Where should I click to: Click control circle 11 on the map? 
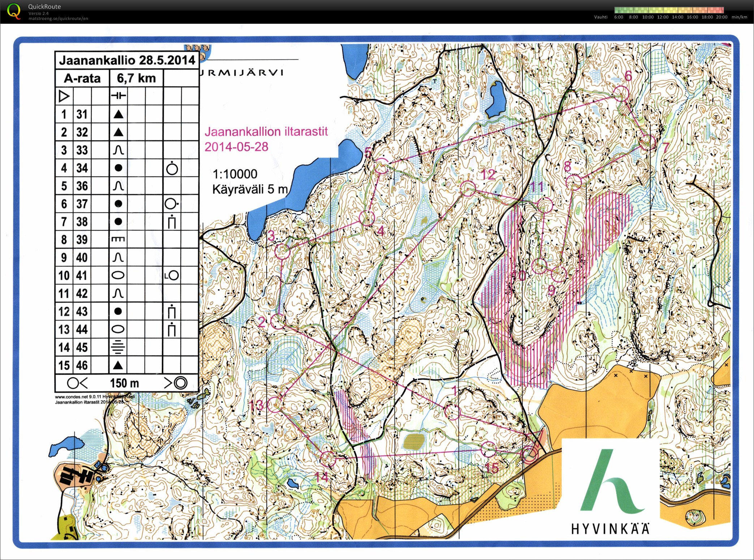click(x=545, y=205)
